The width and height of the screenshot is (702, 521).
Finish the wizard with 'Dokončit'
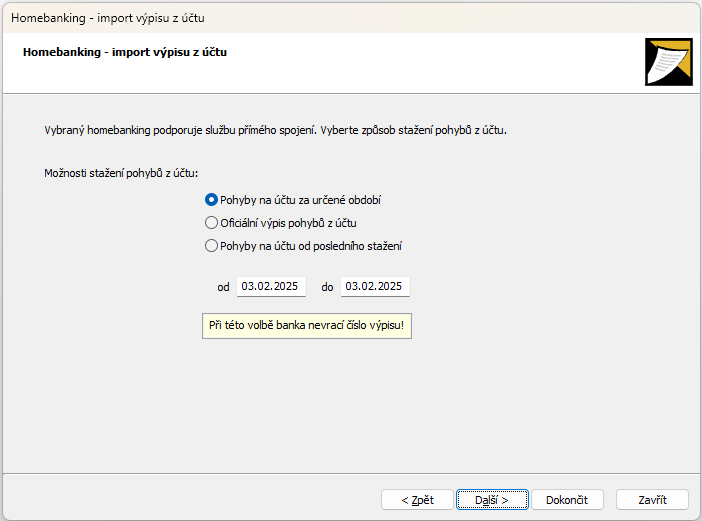[x=567, y=500]
